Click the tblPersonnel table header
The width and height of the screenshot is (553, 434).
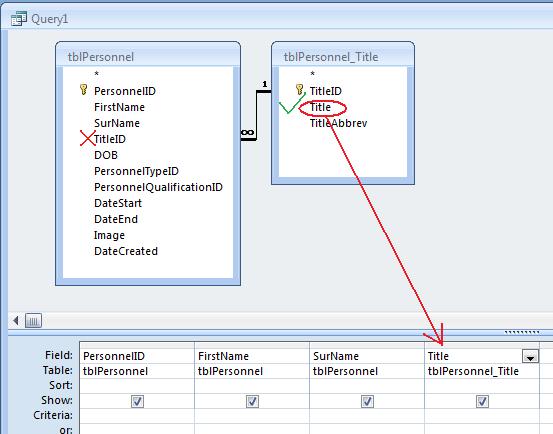click(148, 56)
